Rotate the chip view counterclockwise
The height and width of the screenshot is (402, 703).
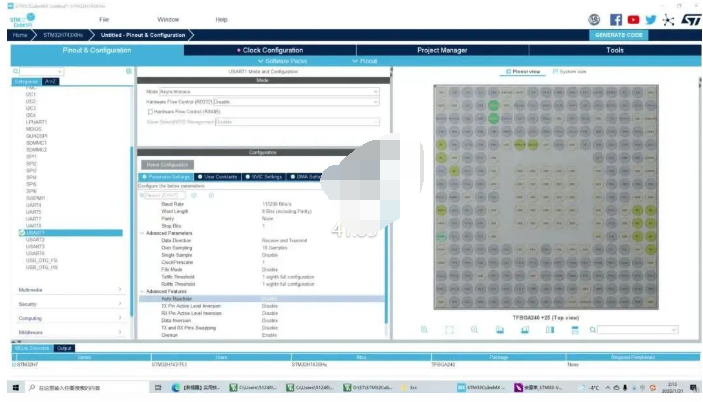[525, 330]
